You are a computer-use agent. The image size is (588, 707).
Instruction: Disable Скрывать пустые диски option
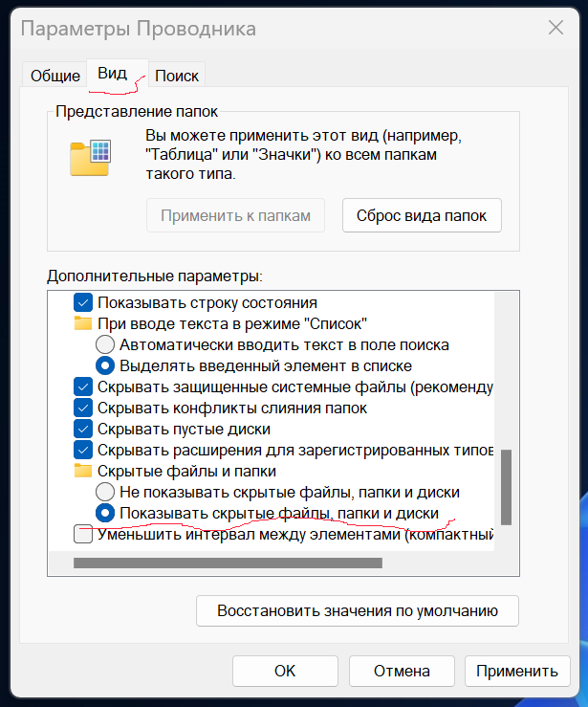pos(83,429)
